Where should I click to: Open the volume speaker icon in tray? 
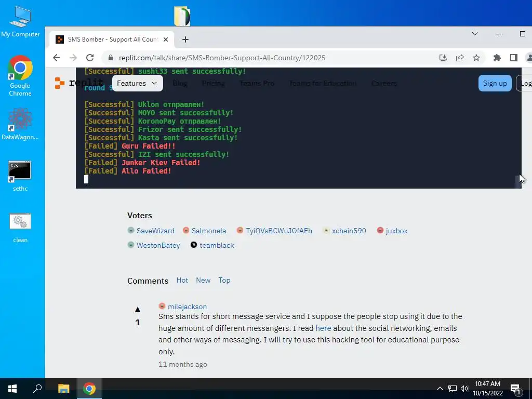point(464,389)
